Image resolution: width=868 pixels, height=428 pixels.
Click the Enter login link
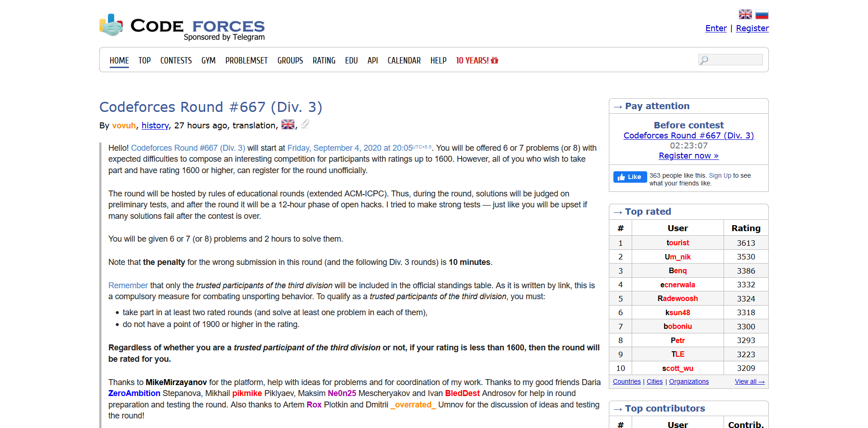tap(716, 28)
